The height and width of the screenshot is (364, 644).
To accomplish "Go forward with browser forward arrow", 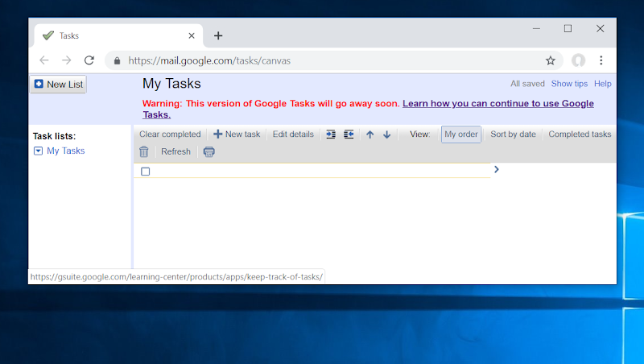I will tap(67, 60).
